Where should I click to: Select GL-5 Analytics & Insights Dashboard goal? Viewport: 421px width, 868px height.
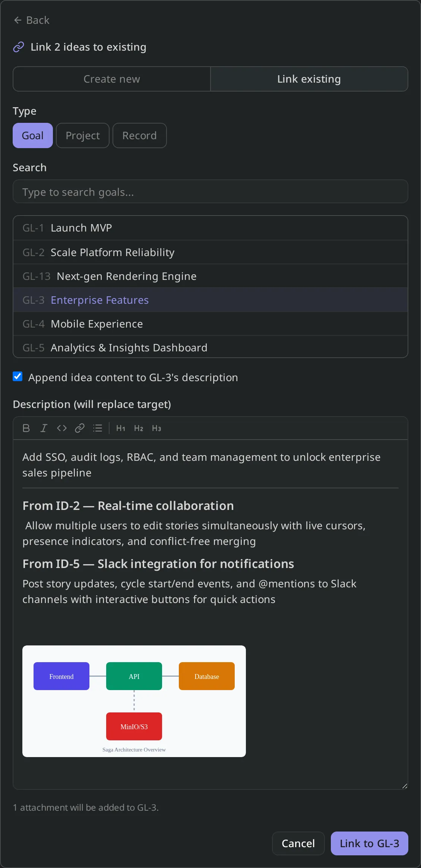210,347
